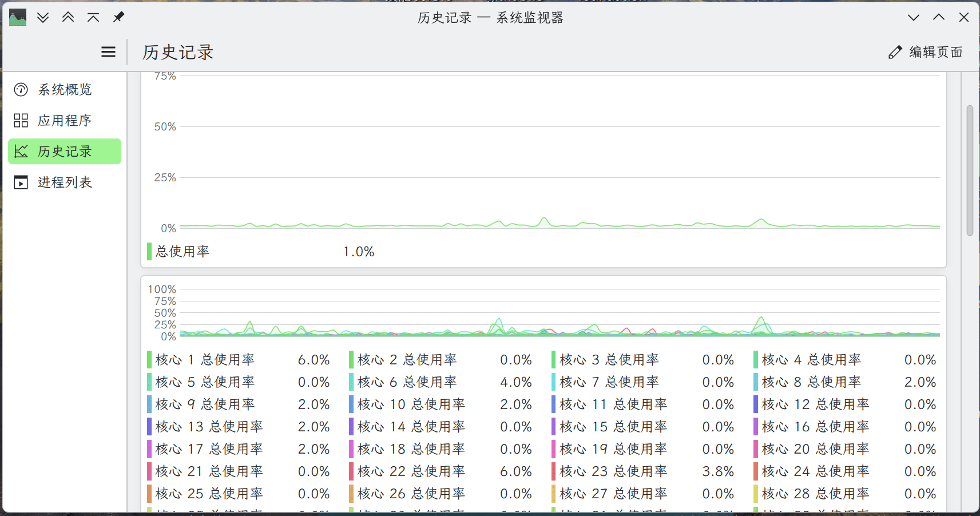The image size is (980, 516).
Task: Click the keep-above double chevron up icon
Action: coord(68,17)
